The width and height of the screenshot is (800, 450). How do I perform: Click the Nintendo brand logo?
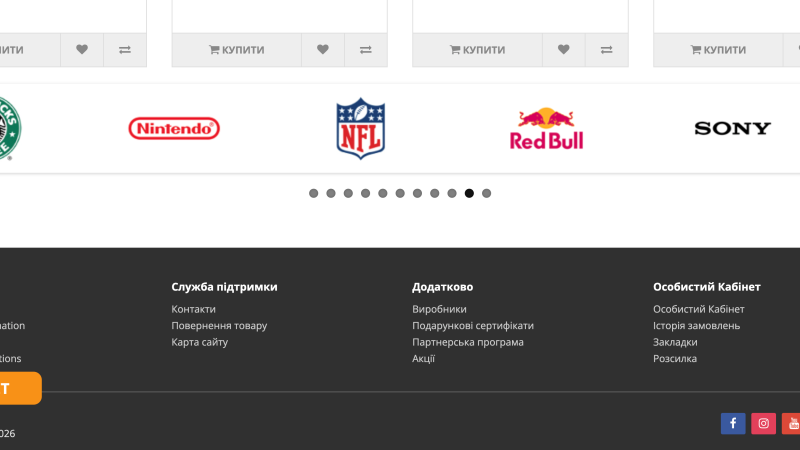[x=174, y=128]
